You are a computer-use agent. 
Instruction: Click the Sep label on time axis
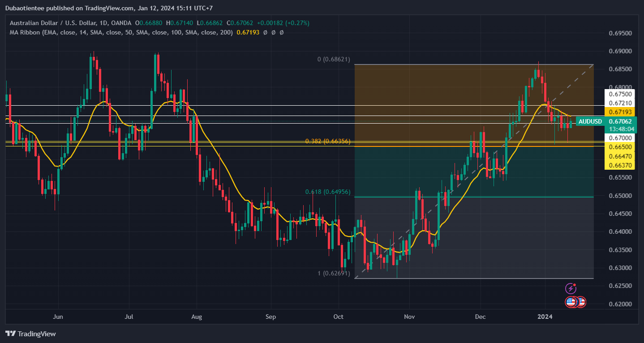pos(270,317)
